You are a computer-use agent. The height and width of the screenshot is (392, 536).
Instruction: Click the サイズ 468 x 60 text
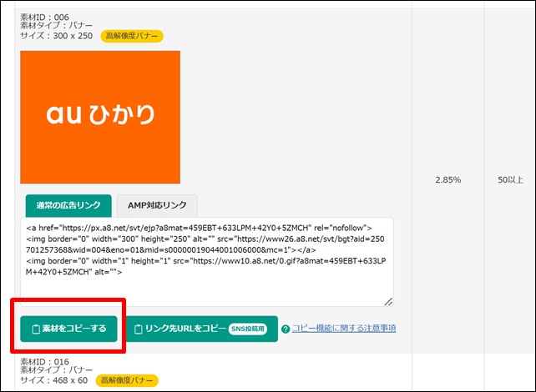point(55,380)
